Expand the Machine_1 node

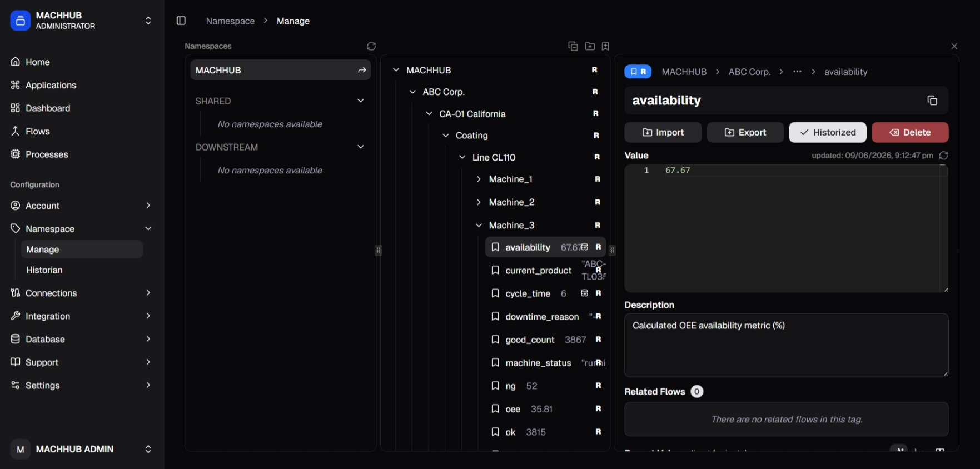[479, 179]
